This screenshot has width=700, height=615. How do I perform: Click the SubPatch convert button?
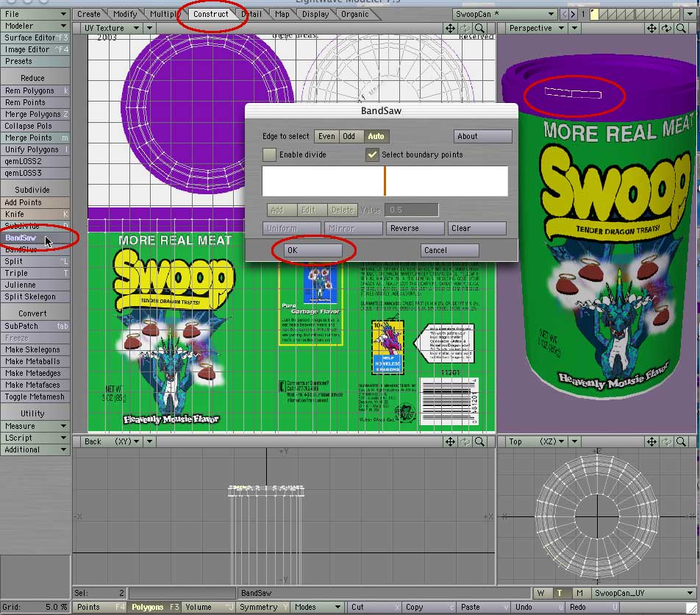click(x=35, y=326)
